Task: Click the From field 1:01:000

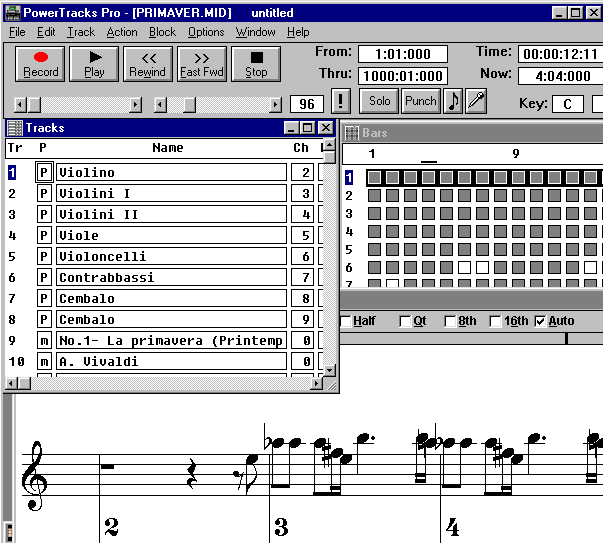Action: click(x=403, y=54)
